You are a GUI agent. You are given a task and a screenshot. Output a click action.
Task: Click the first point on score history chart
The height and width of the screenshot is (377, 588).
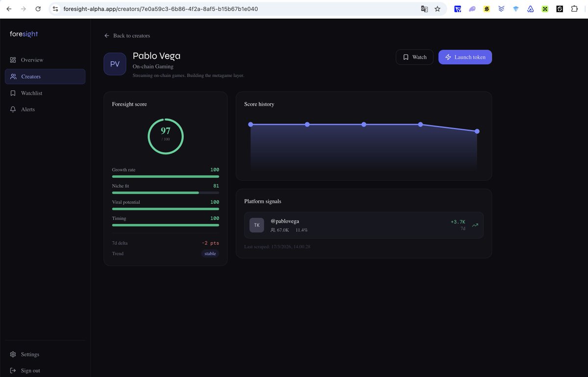pyautogui.click(x=251, y=125)
